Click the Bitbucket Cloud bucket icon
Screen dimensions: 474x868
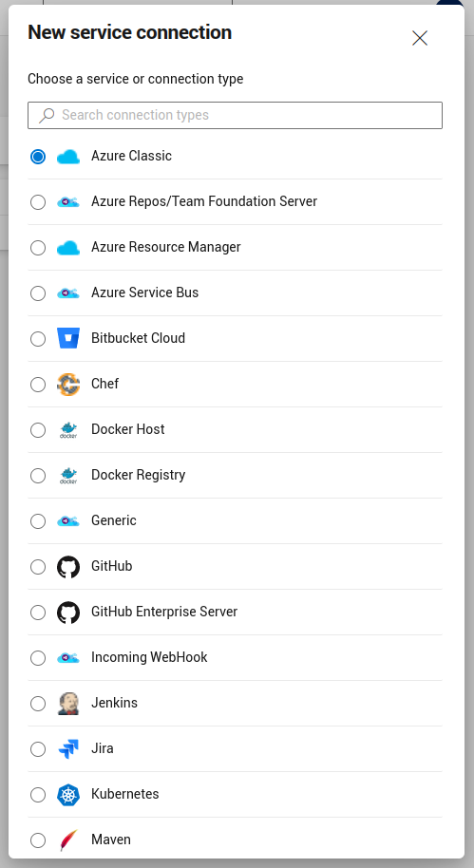tap(68, 338)
